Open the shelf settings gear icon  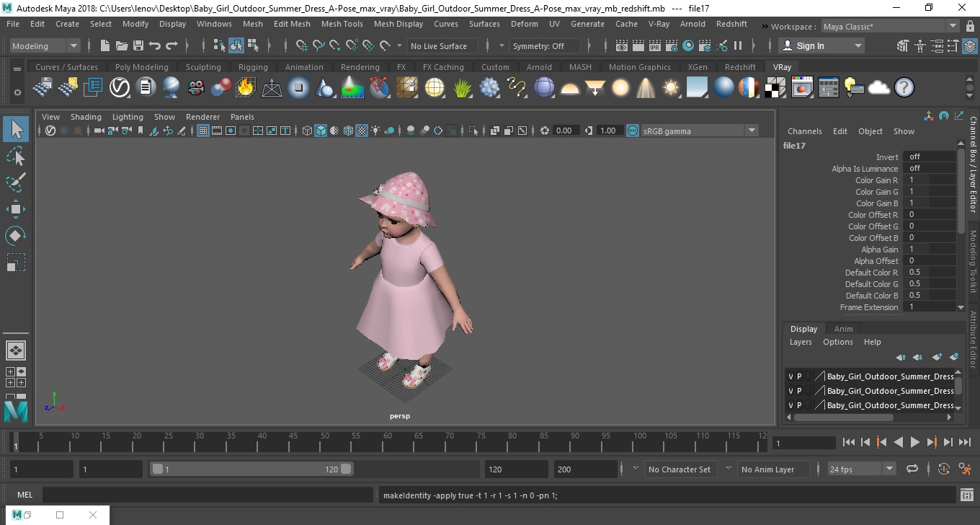click(17, 92)
